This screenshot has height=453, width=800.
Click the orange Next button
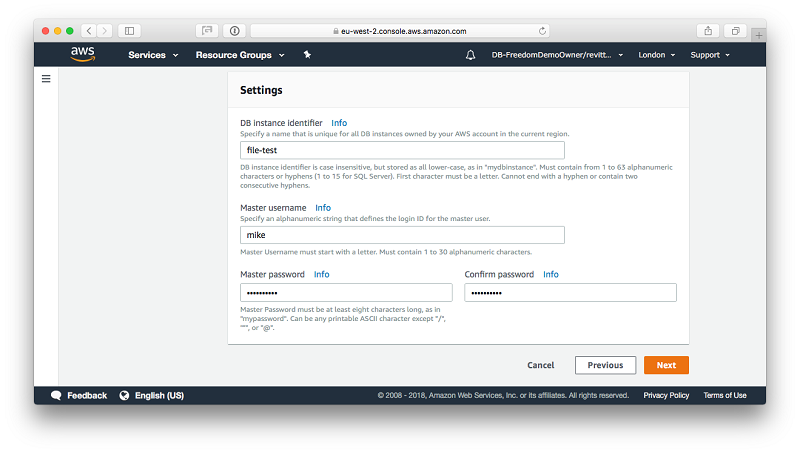(666, 365)
